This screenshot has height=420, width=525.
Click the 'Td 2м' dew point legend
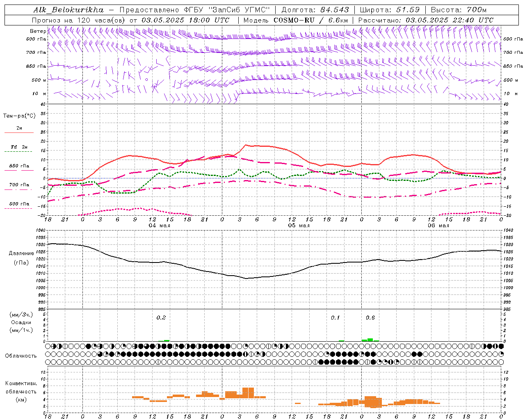19,147
